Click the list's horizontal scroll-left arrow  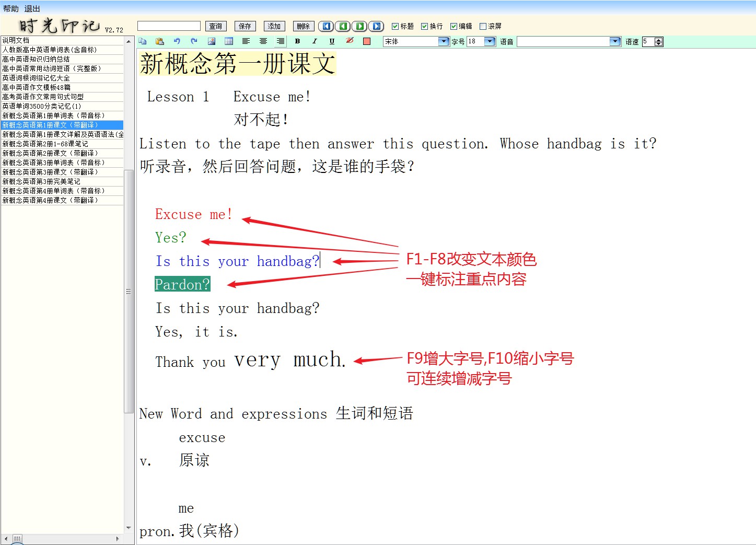6,538
